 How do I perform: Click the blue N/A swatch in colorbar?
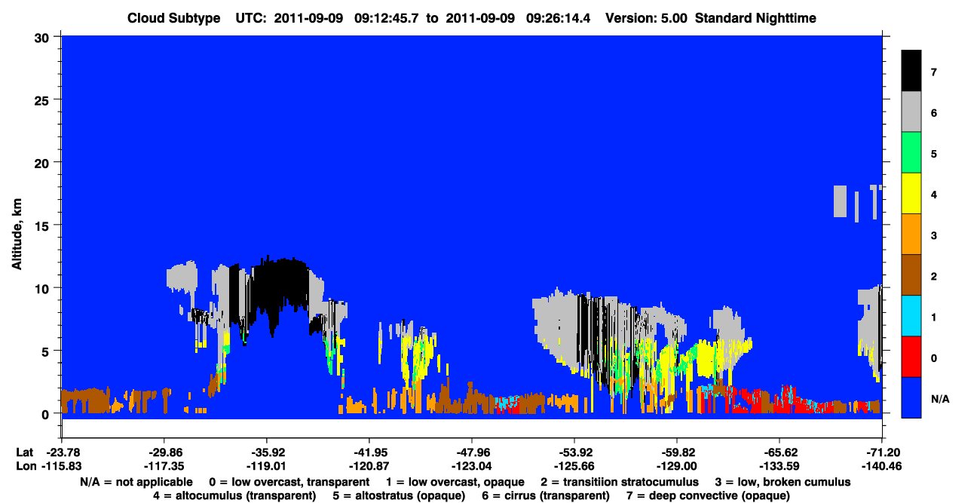(911, 397)
